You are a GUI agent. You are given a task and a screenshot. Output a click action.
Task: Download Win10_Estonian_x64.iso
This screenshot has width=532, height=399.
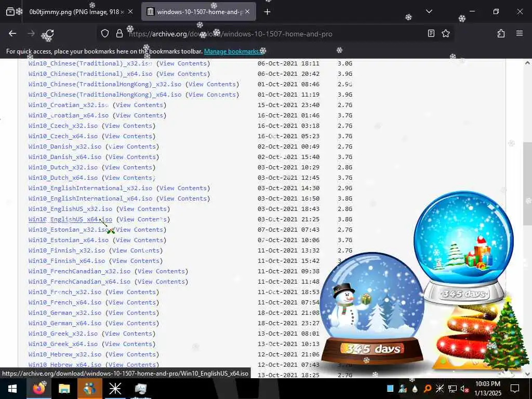(x=69, y=240)
